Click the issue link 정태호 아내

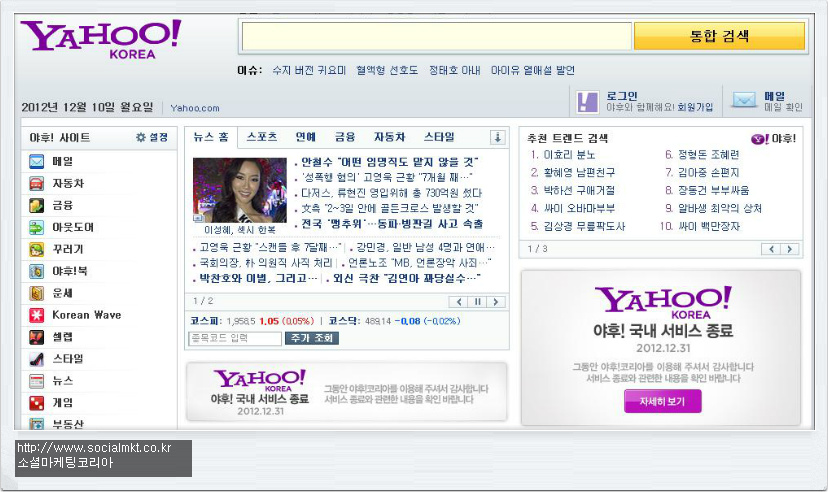pos(455,70)
